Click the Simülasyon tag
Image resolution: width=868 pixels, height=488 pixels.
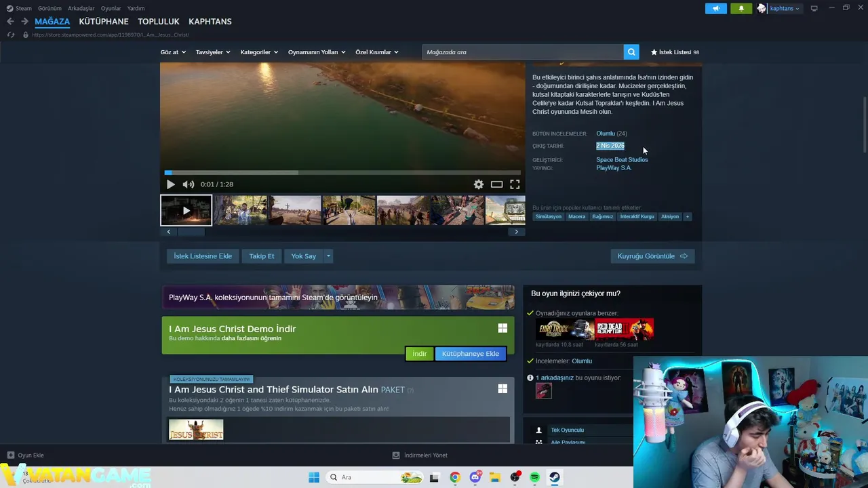pos(549,217)
